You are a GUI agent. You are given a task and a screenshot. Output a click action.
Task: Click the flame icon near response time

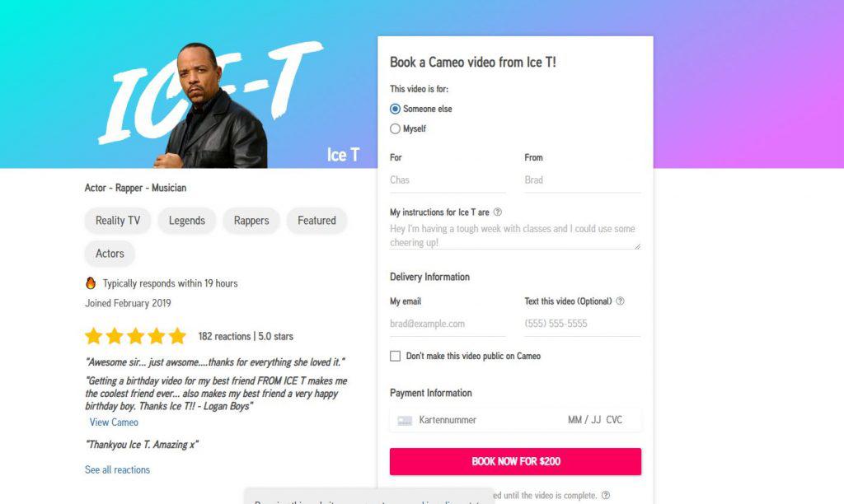[91, 283]
